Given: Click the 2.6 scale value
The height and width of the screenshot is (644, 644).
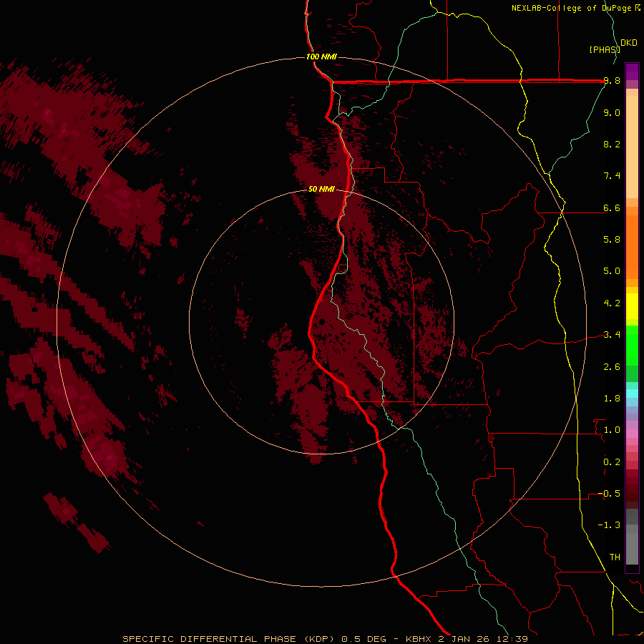Looking at the screenshot, I should 612,367.
